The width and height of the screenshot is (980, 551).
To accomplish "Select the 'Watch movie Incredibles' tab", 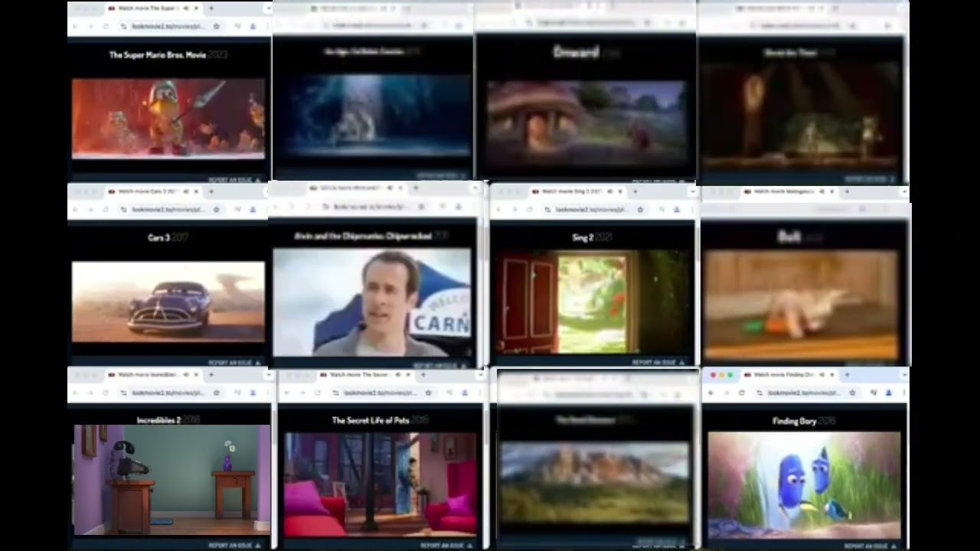I will 153,375.
